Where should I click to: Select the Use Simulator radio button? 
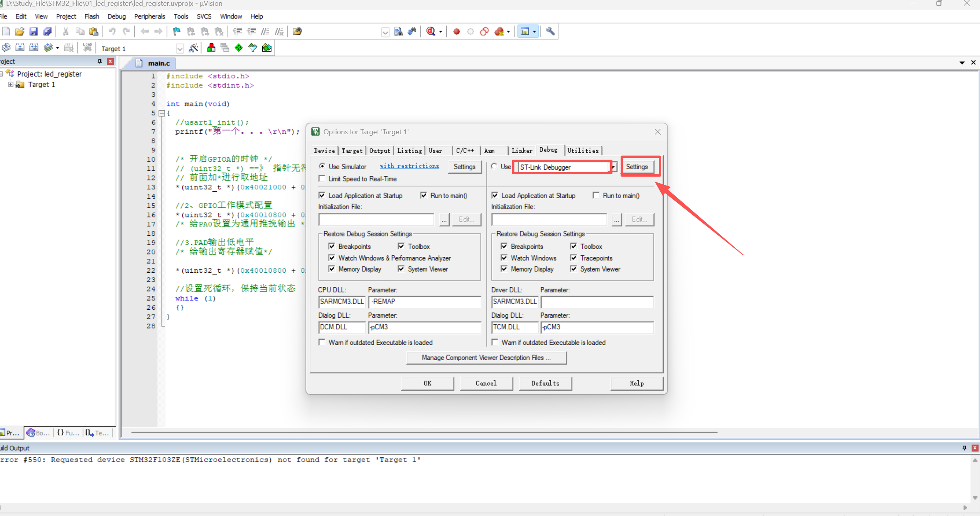point(322,166)
